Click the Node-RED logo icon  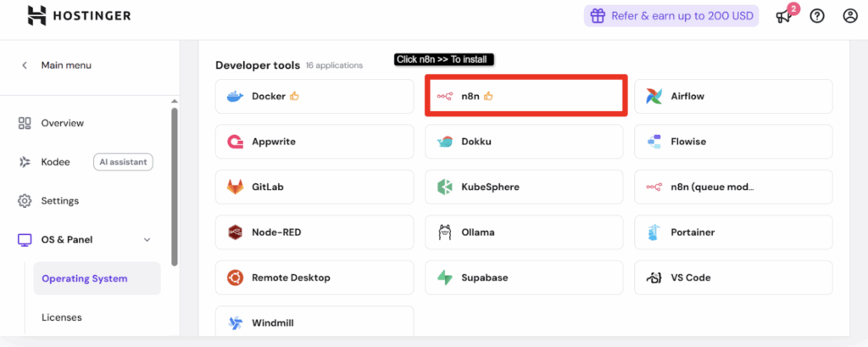tap(235, 232)
